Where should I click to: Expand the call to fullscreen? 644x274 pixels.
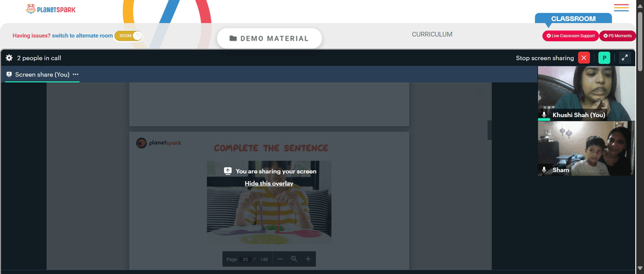point(625,58)
